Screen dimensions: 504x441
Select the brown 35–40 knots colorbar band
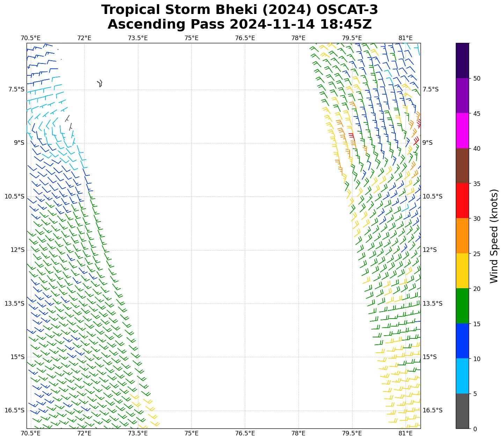tap(462, 166)
